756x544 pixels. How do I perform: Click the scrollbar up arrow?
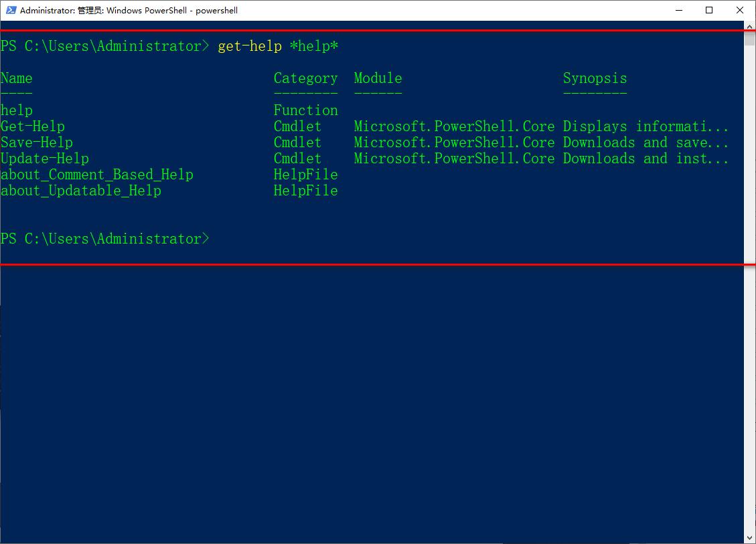(749, 27)
